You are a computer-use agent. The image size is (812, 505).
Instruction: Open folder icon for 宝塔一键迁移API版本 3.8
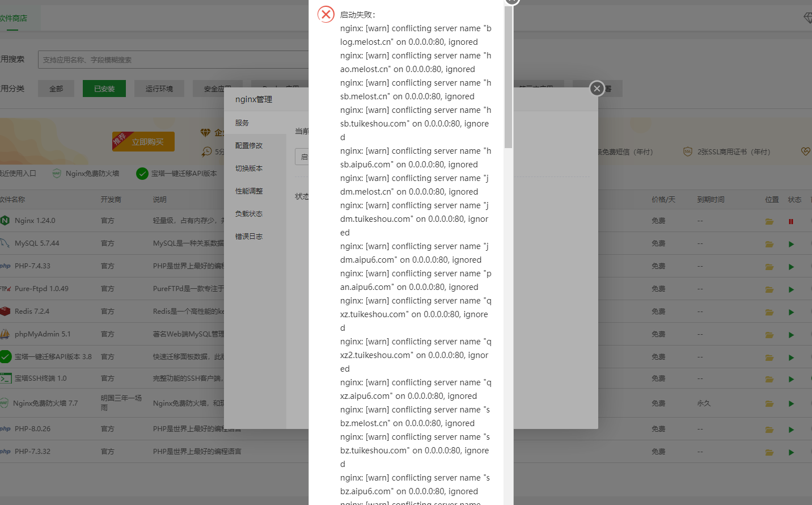click(769, 357)
